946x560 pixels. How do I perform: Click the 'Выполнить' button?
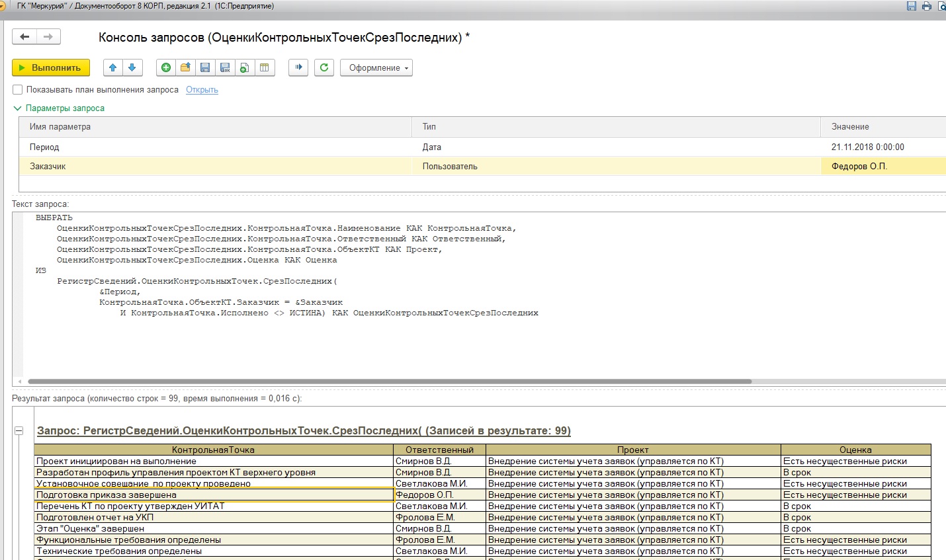(50, 67)
